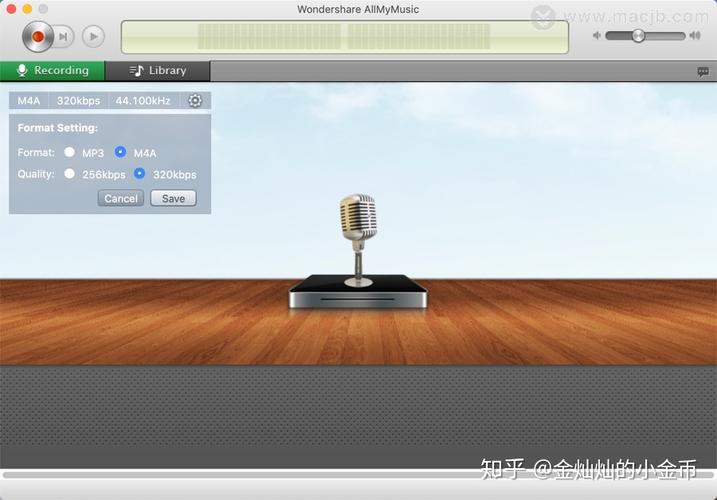
Task: Select M4A format radio button
Action: pyautogui.click(x=120, y=152)
